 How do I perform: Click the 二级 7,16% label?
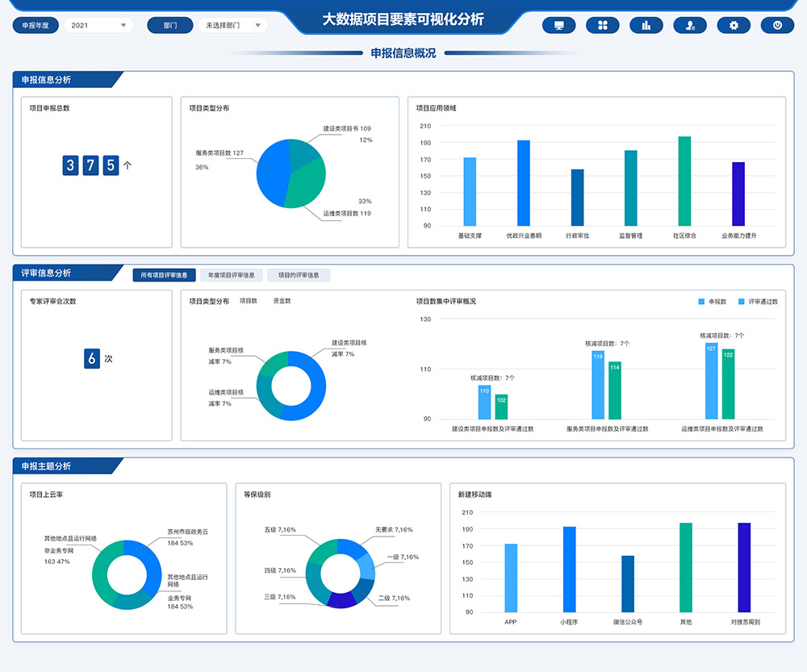[395, 598]
